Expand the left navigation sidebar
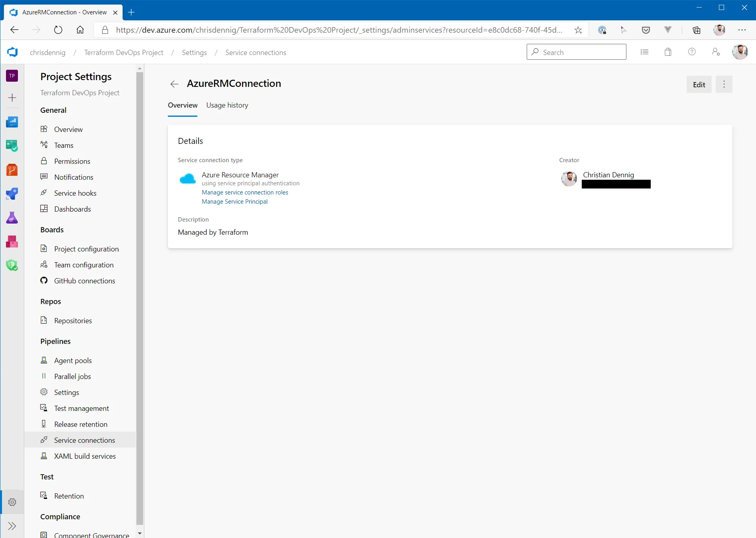The width and height of the screenshot is (756, 538). [x=12, y=526]
